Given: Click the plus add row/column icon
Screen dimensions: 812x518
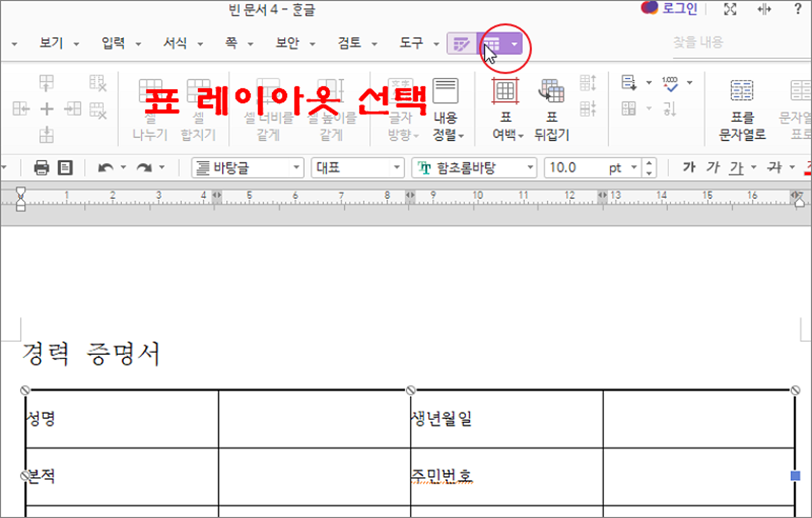Looking at the screenshot, I should [x=47, y=109].
